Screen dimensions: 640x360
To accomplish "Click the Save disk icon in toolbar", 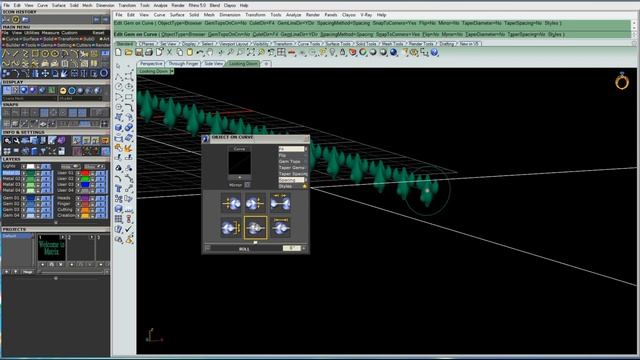I will pyautogui.click(x=139, y=52).
